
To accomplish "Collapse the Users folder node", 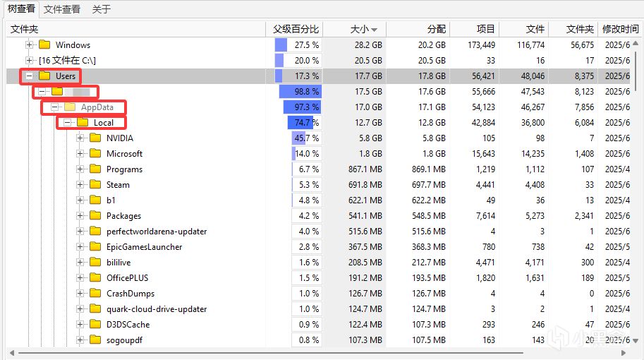I will click(29, 76).
